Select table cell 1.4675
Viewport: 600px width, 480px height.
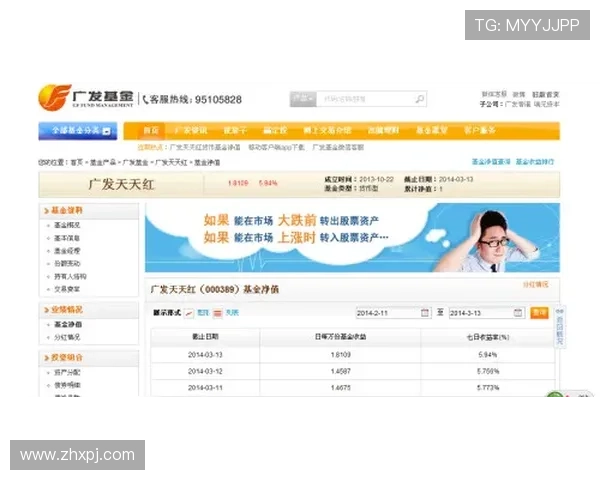340,388
